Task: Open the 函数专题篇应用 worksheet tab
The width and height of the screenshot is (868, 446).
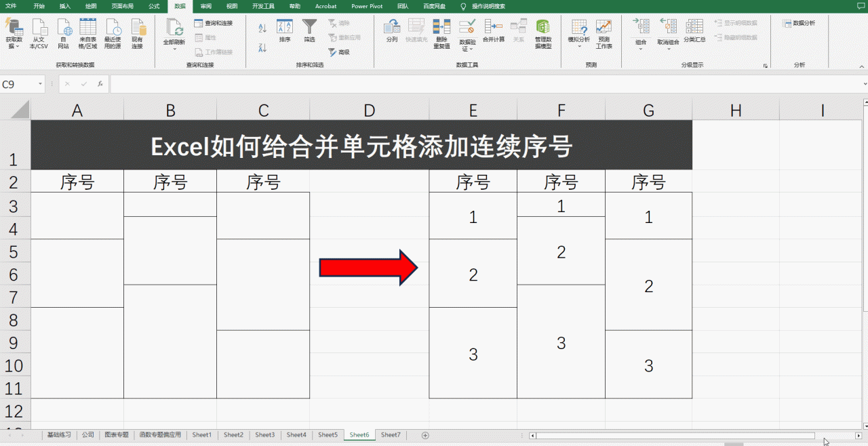Action: [160, 435]
